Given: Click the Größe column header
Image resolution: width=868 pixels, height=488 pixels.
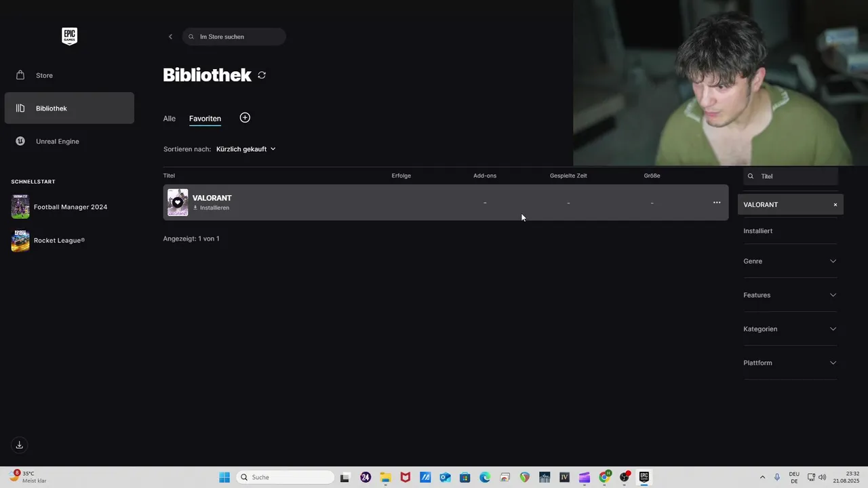Looking at the screenshot, I should click(652, 176).
